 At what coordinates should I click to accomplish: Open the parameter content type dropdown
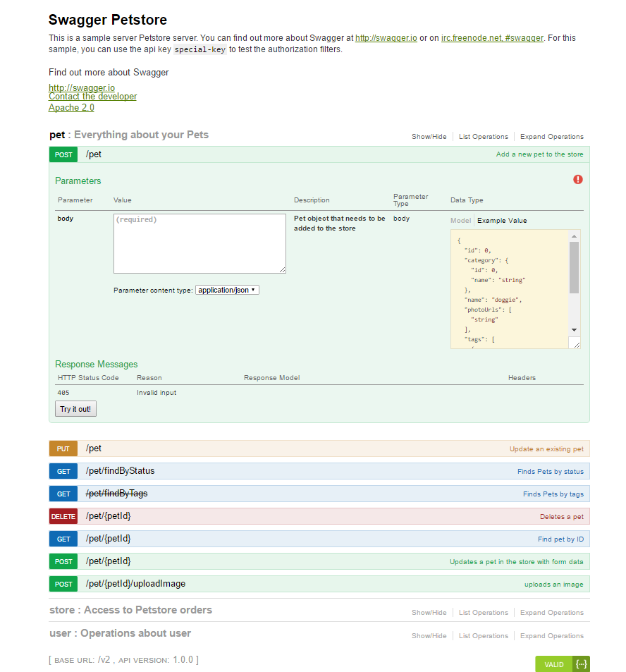click(227, 289)
